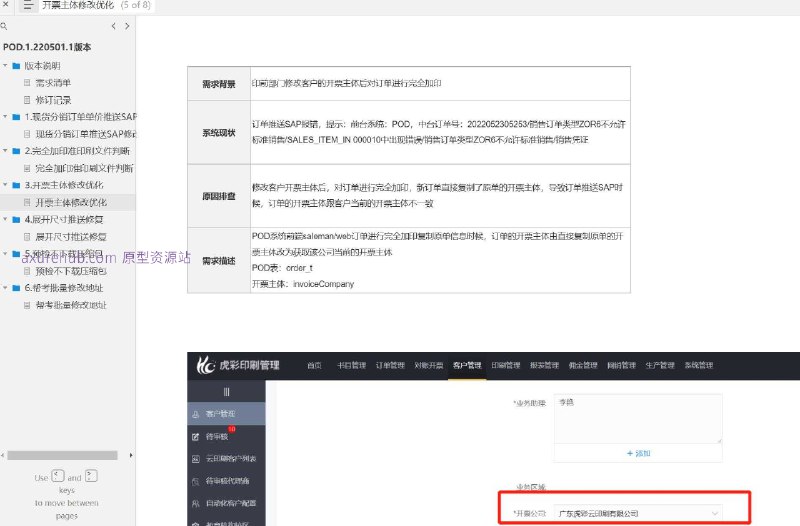This screenshot has width=800, height=526.
Task: Collapse the 2.完全加印准印刷文件判断 folder arrow
Action: [x=5, y=151]
